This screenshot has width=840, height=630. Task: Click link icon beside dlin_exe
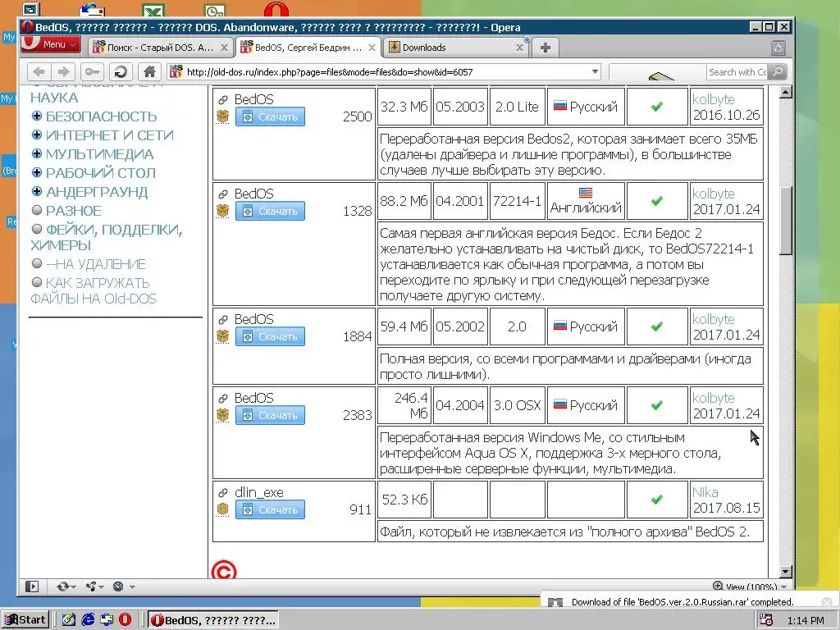click(223, 493)
